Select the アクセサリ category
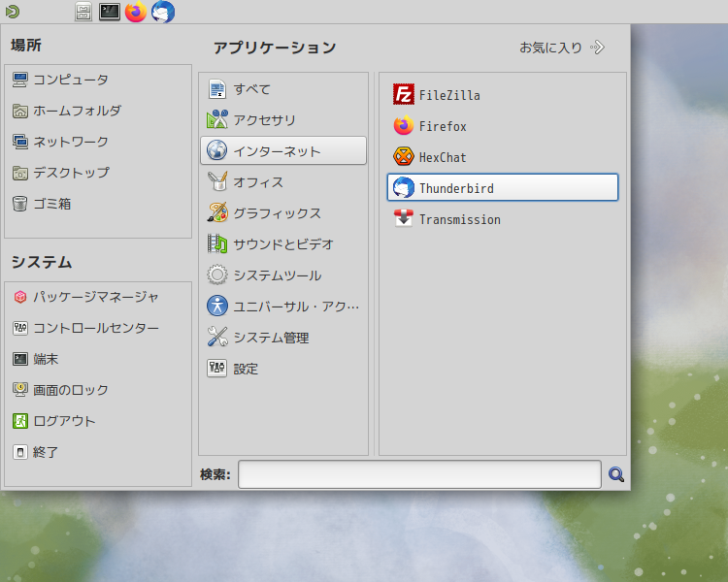728x582 pixels. (283, 119)
